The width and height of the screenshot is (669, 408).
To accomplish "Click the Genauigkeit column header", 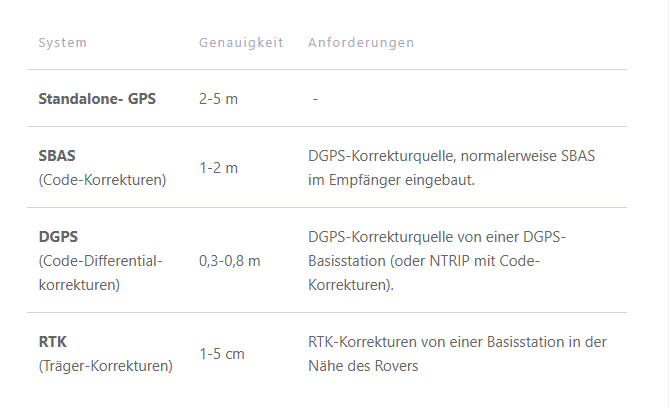I will click(x=241, y=43).
